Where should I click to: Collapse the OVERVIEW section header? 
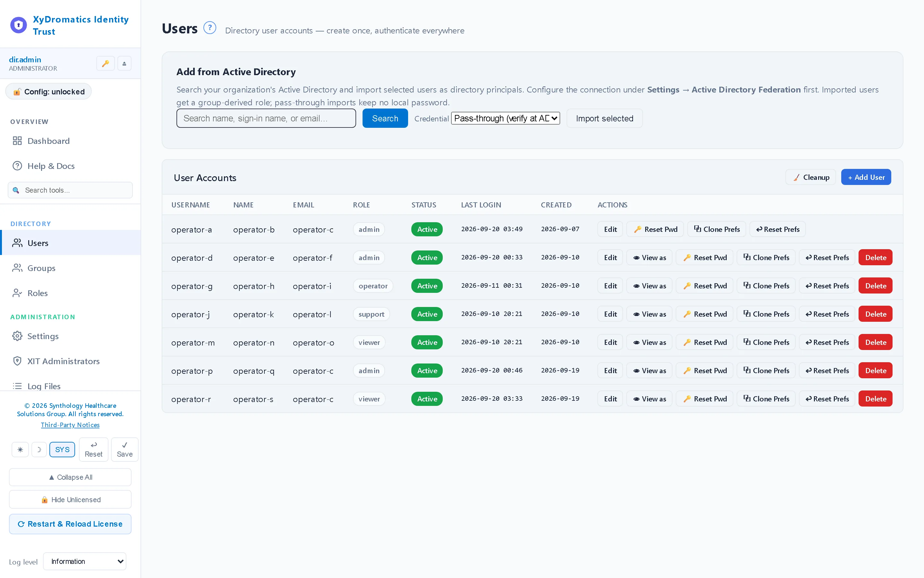click(x=30, y=122)
